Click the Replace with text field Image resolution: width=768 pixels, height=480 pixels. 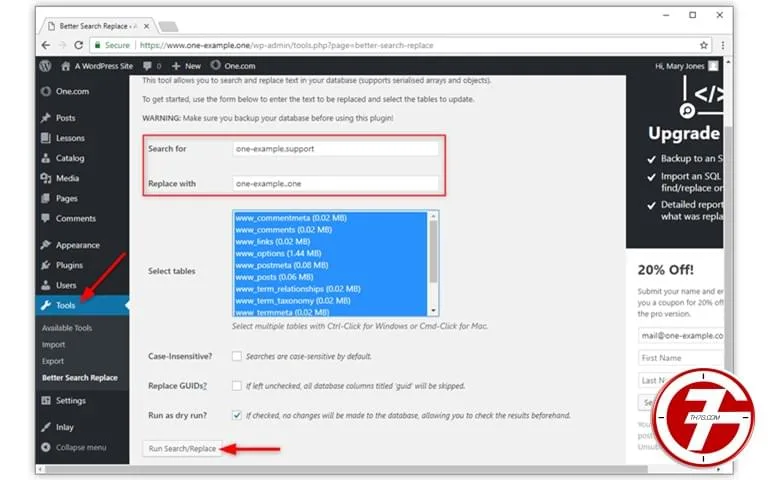pyautogui.click(x=336, y=184)
